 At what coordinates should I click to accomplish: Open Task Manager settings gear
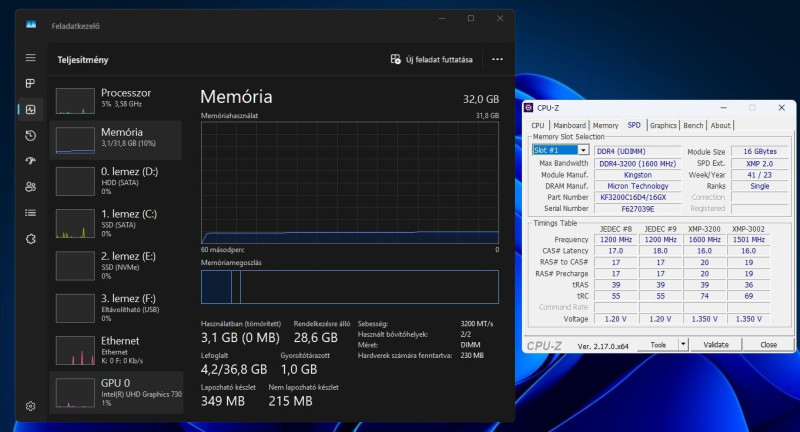31,406
